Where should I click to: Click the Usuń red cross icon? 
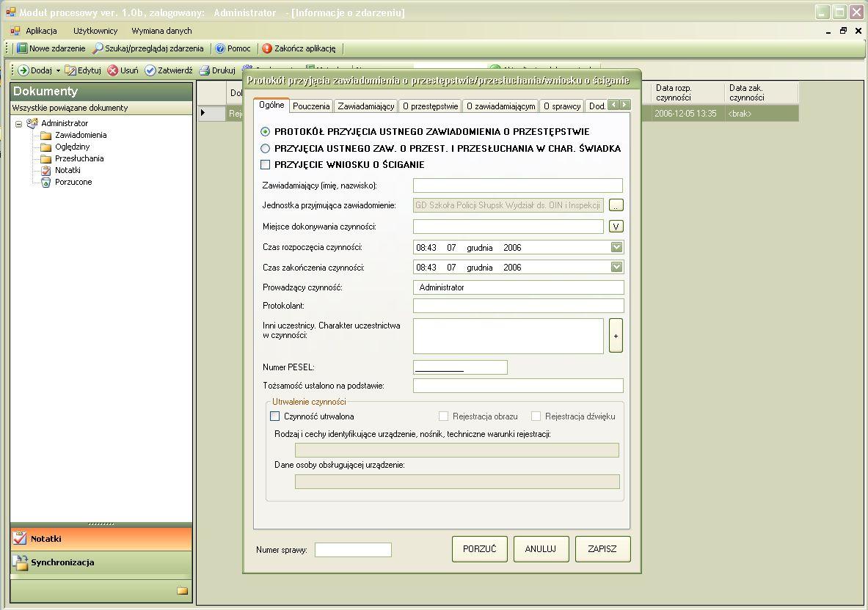pyautogui.click(x=112, y=70)
